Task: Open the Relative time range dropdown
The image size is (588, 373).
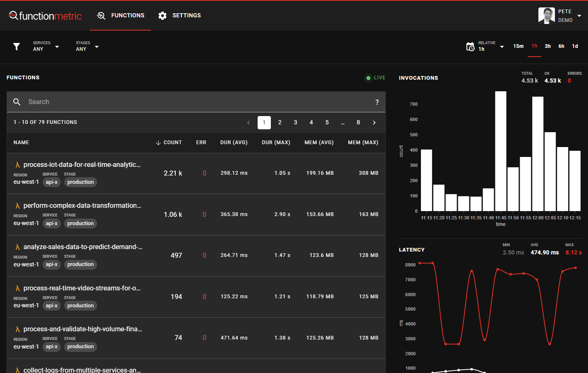Action: (x=491, y=46)
